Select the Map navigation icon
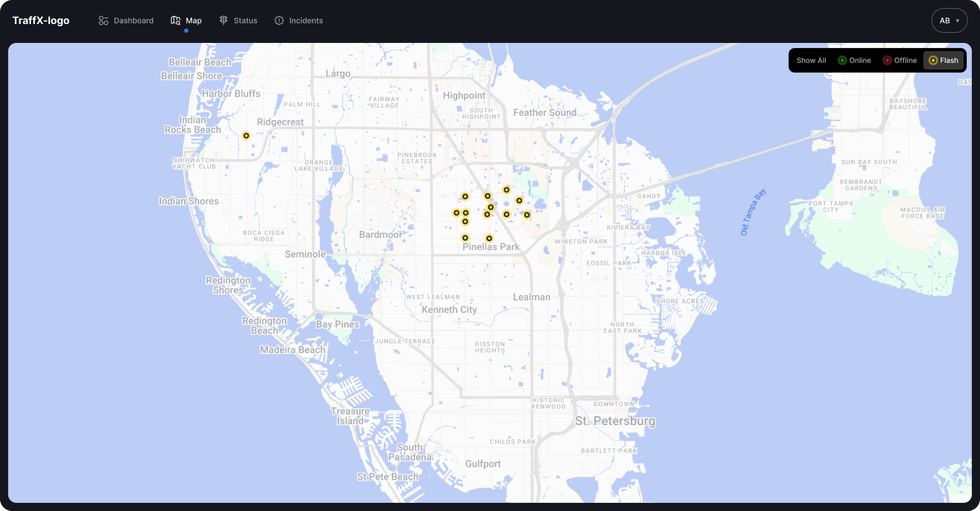The height and width of the screenshot is (511, 980). pyautogui.click(x=175, y=20)
